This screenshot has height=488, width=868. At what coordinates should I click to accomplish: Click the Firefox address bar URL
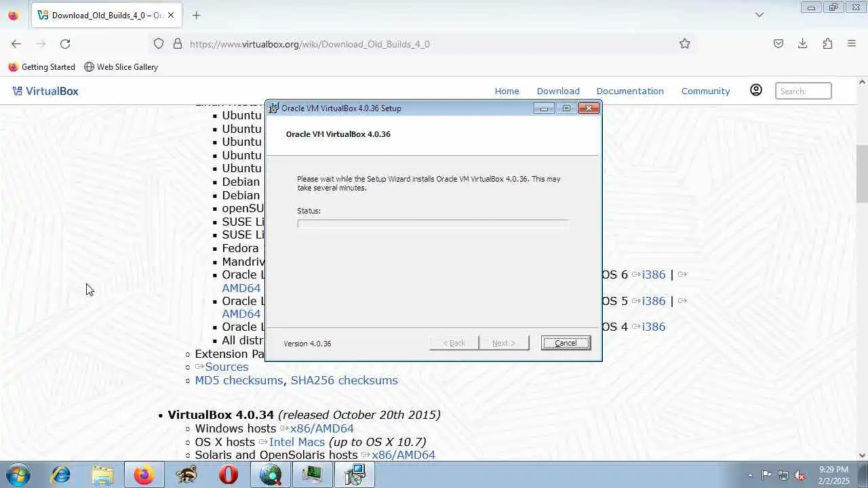[310, 44]
